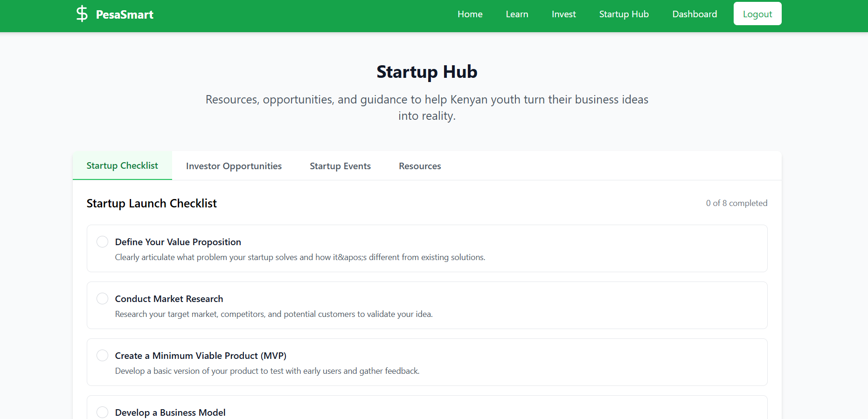868x419 pixels.
Task: Switch to the Resources tab
Action: click(420, 166)
